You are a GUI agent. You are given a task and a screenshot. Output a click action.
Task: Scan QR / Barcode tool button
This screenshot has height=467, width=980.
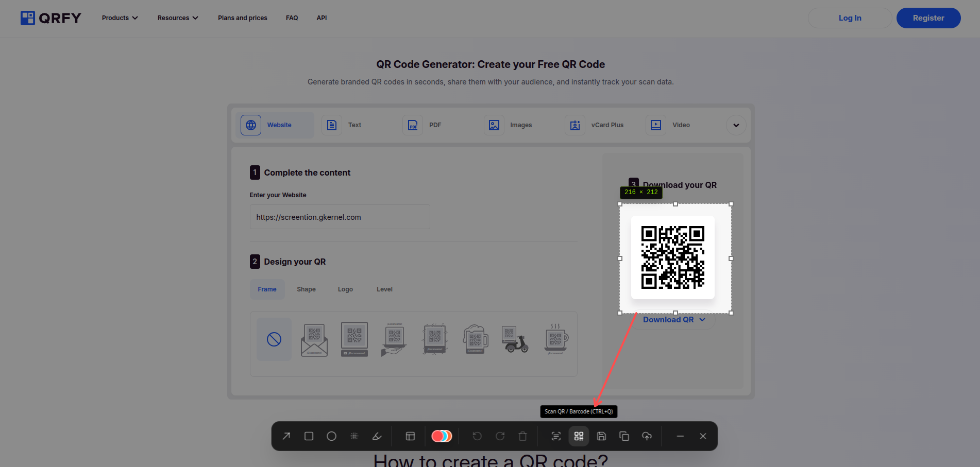click(x=579, y=436)
